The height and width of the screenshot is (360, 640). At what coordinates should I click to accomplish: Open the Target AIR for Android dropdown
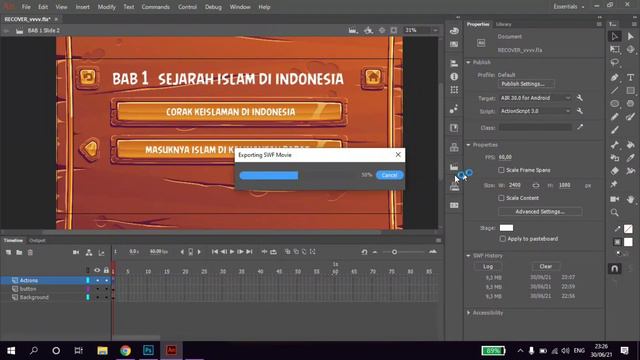tap(536, 98)
